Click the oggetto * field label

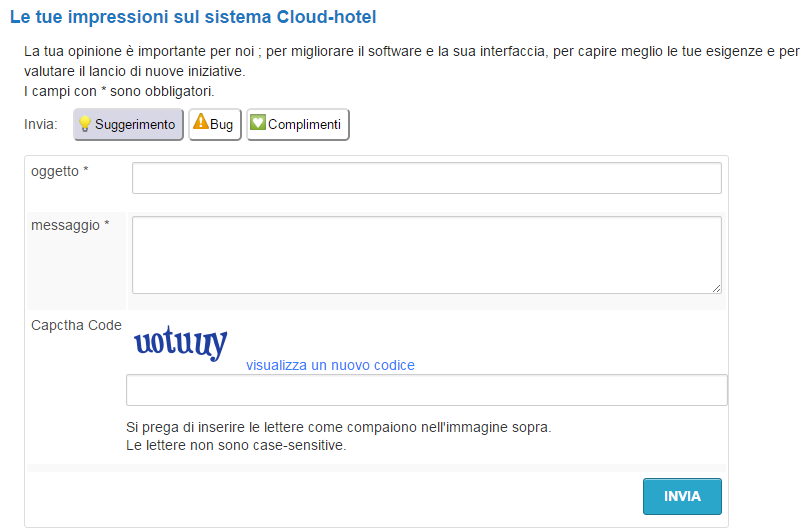tap(60, 172)
